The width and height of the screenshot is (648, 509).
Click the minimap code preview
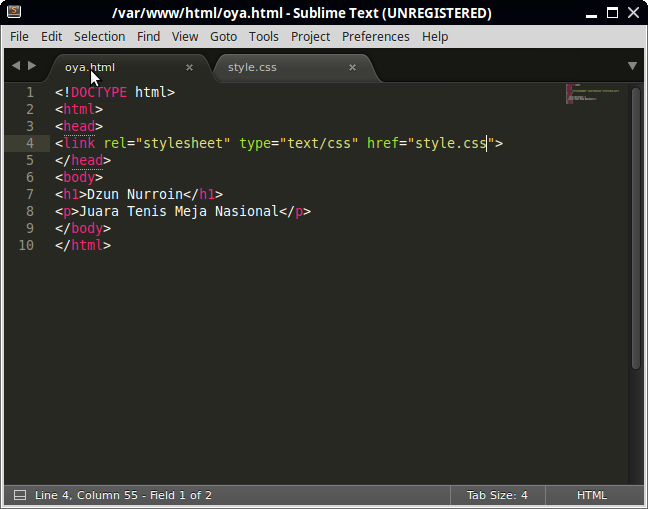pos(592,94)
